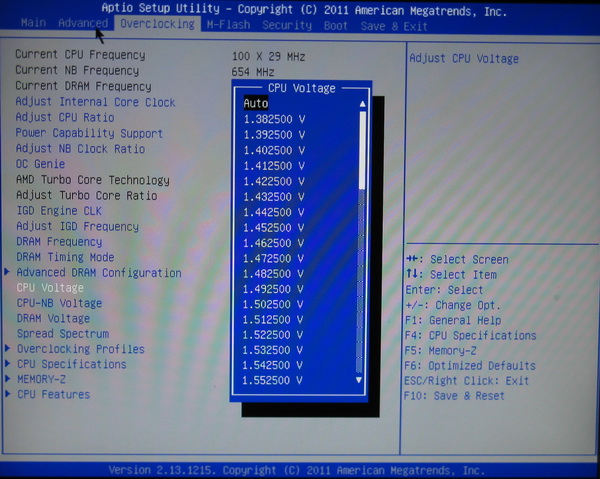Click ESC/Right Click: Exit hint

tap(466, 381)
